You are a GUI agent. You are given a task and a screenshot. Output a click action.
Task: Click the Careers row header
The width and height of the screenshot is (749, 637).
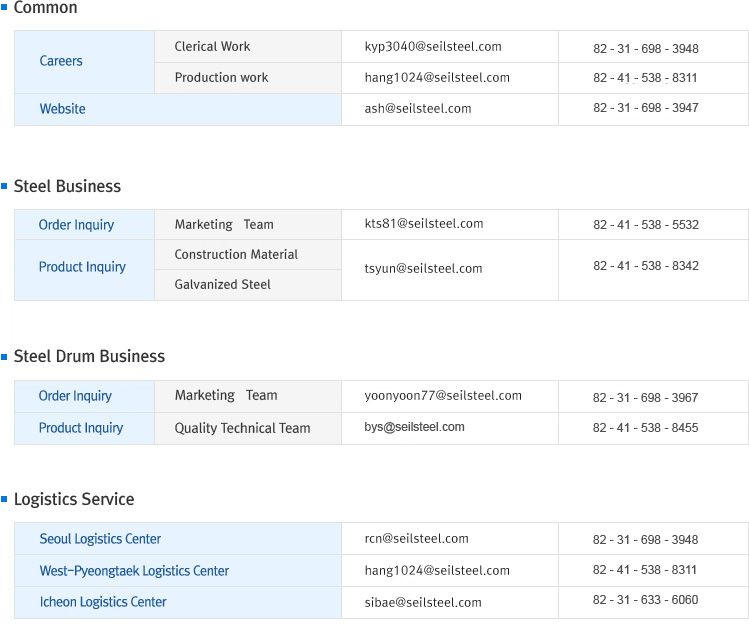click(x=61, y=61)
